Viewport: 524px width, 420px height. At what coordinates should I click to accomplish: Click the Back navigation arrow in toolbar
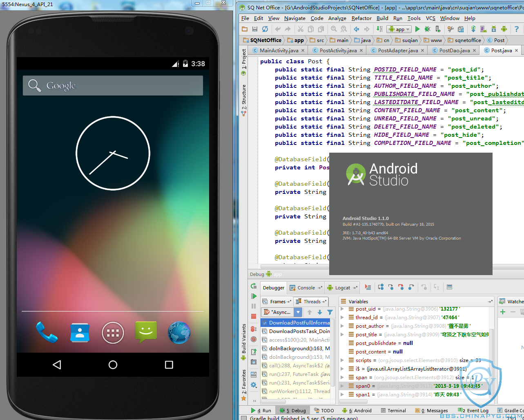click(356, 29)
